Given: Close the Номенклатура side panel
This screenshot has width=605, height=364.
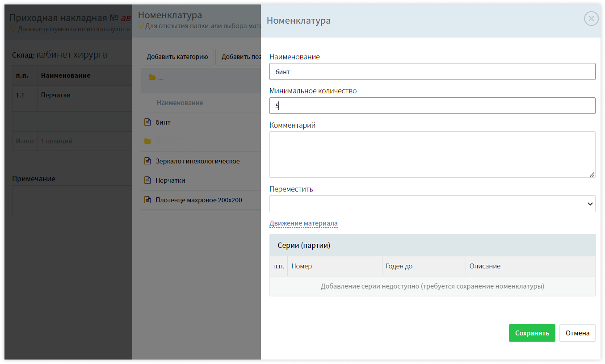Looking at the screenshot, I should click(x=591, y=18).
